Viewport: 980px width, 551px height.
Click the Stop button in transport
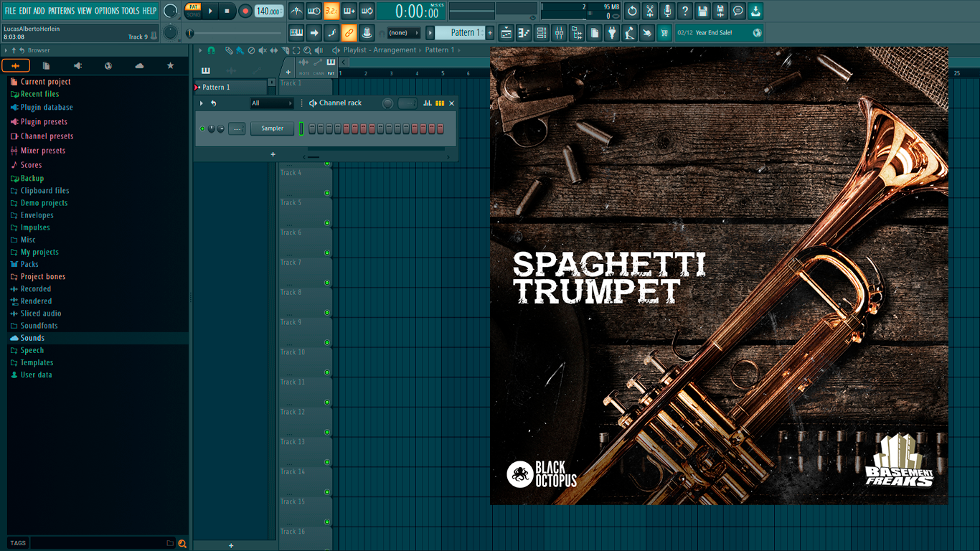(227, 11)
